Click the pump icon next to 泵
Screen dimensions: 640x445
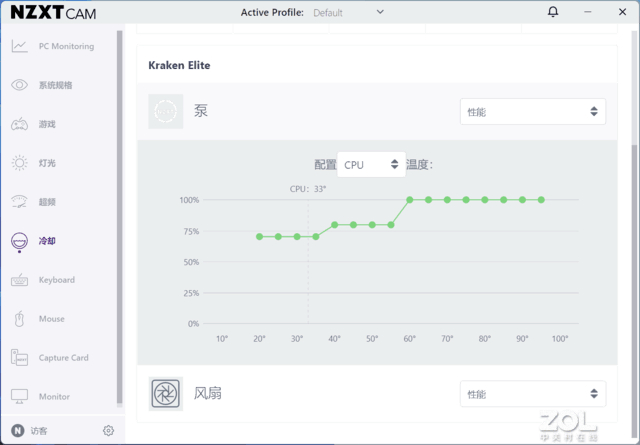pos(166,111)
